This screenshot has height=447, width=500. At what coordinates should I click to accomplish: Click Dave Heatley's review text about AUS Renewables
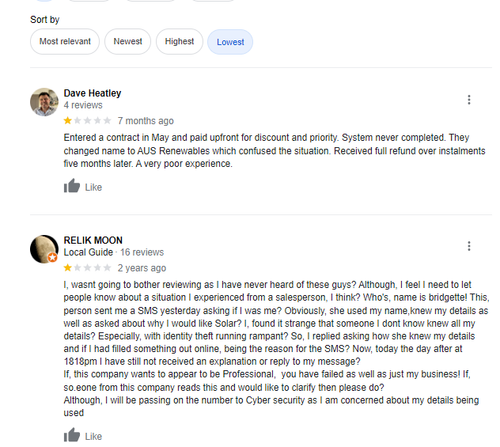tap(274, 151)
